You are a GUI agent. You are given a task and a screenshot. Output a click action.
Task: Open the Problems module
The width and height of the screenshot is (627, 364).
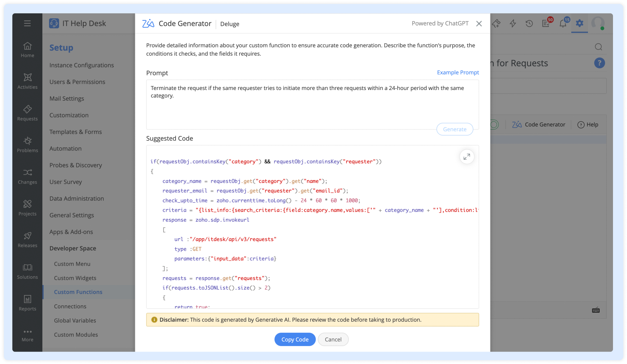tap(27, 145)
